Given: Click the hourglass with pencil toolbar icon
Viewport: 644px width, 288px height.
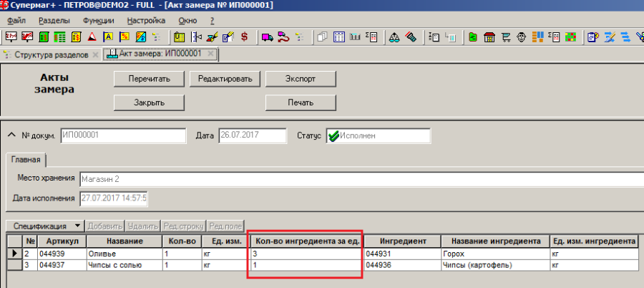Looking at the screenshot, I should point(213,37).
